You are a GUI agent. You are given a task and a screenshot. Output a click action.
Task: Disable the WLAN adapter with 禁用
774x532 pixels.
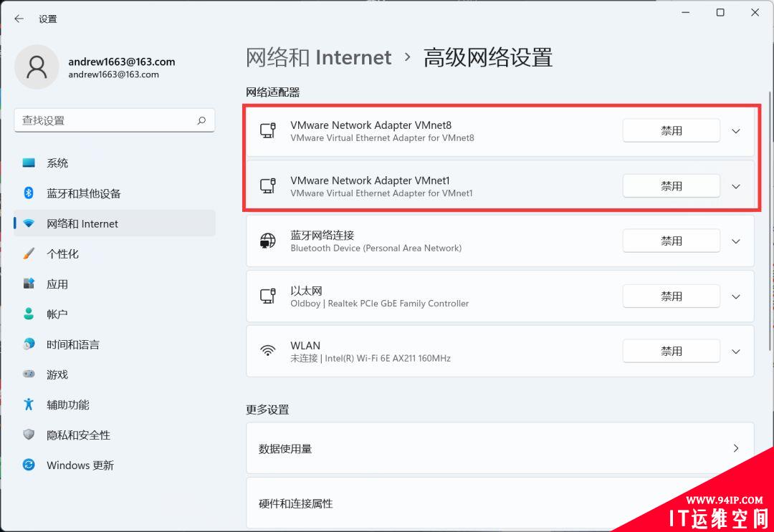(672, 351)
